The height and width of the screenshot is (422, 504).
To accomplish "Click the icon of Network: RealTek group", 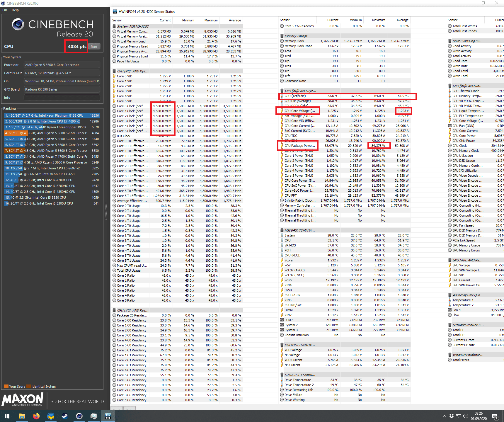I will (450, 325).
